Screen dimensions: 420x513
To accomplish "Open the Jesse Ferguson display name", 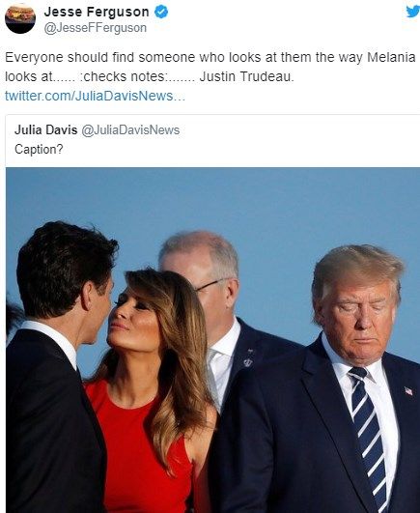I will (97, 13).
